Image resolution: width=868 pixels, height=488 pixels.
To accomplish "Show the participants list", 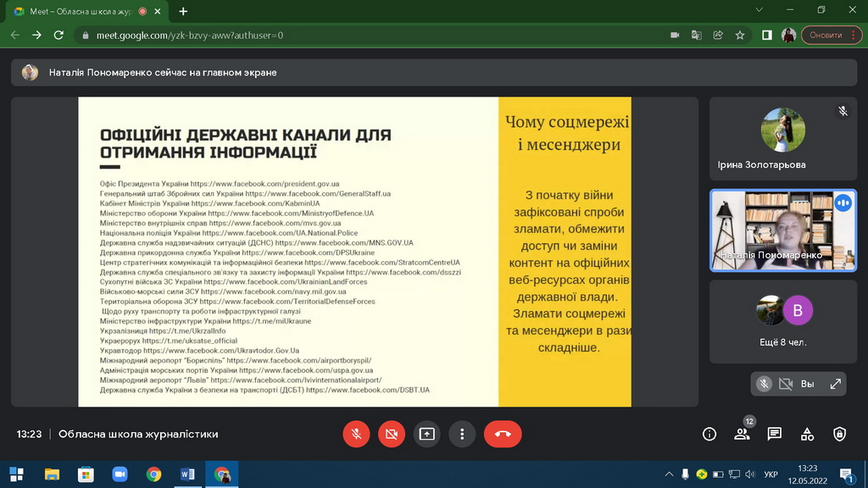I will tap(742, 435).
